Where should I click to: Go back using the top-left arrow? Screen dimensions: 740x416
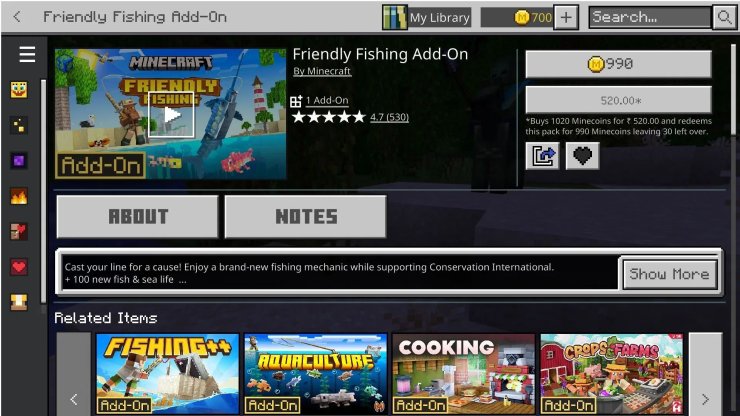pos(17,17)
